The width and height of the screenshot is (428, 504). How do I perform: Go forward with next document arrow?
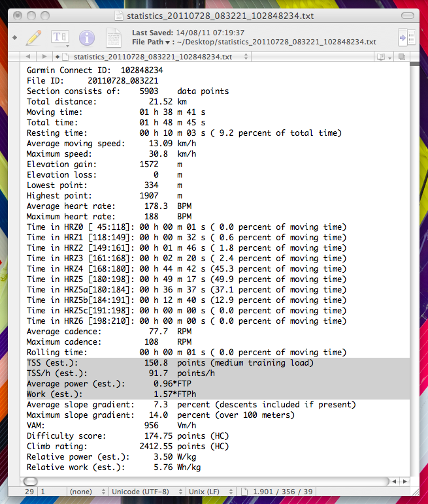coord(44,57)
